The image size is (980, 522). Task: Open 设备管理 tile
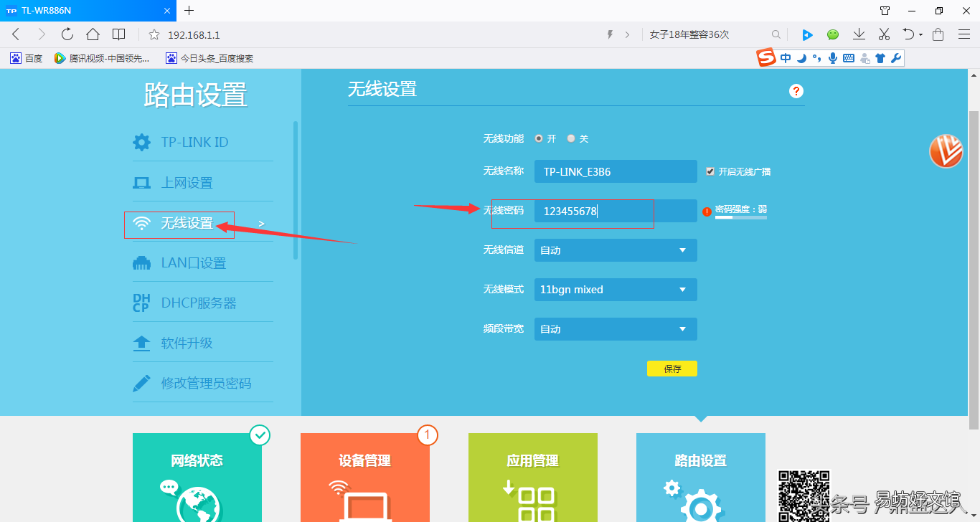[365, 477]
